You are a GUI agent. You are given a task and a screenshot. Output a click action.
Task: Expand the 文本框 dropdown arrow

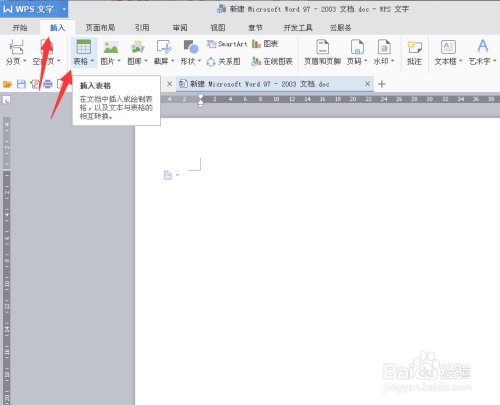(x=461, y=61)
